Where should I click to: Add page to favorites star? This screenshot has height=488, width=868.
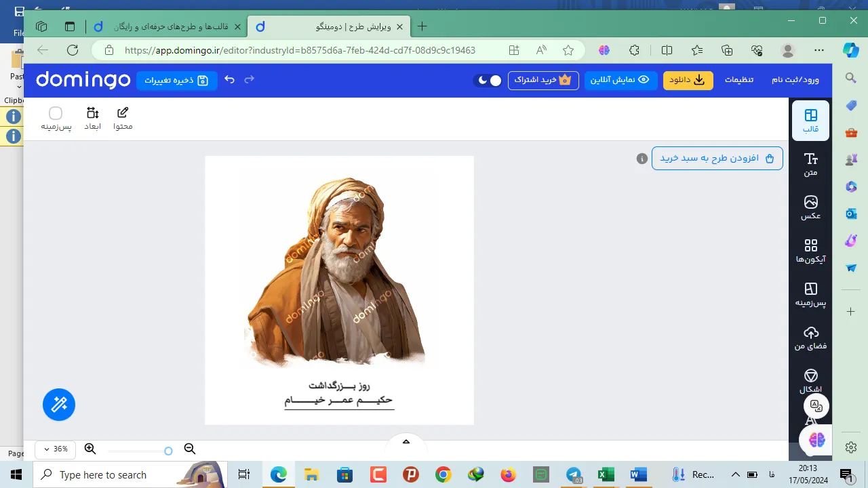pyautogui.click(x=568, y=50)
